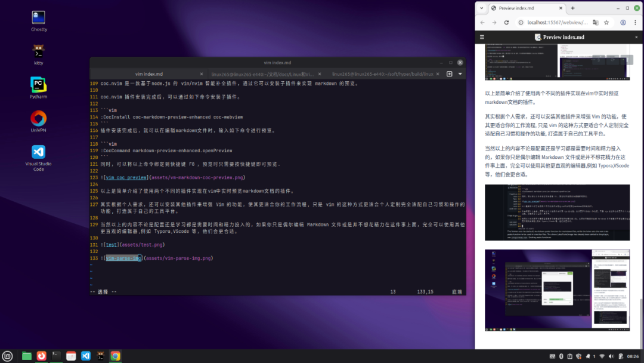Close the vim index.md terminal tab
The image size is (644, 363).
[x=202, y=74]
